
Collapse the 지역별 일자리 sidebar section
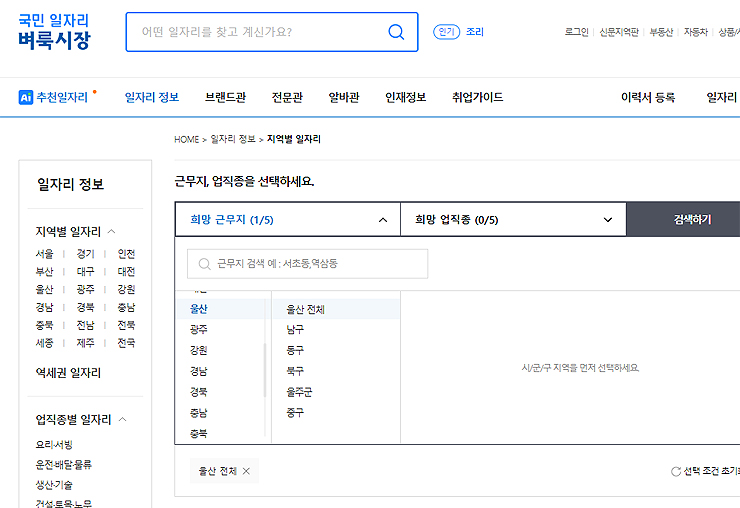tap(111, 231)
